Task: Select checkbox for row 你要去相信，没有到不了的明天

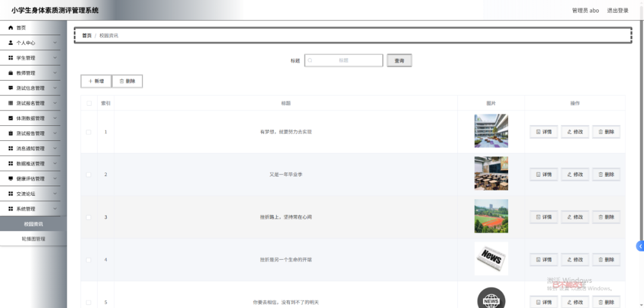Action: click(x=89, y=302)
